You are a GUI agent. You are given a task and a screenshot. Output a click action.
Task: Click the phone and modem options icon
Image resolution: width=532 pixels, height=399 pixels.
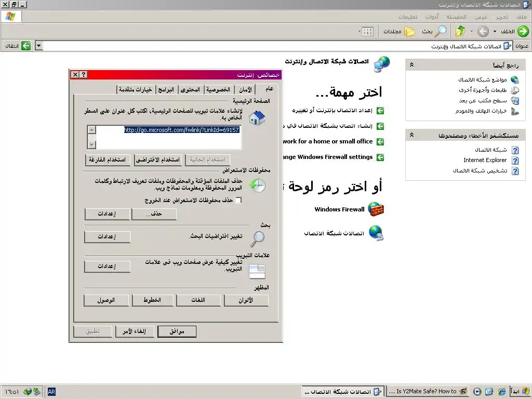515,111
